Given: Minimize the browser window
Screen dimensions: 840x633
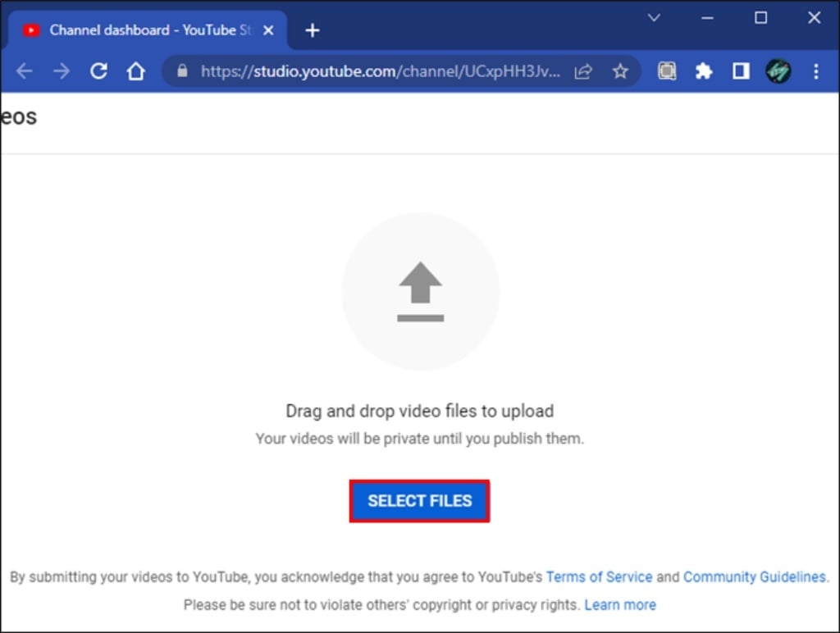Looking at the screenshot, I should [x=707, y=18].
